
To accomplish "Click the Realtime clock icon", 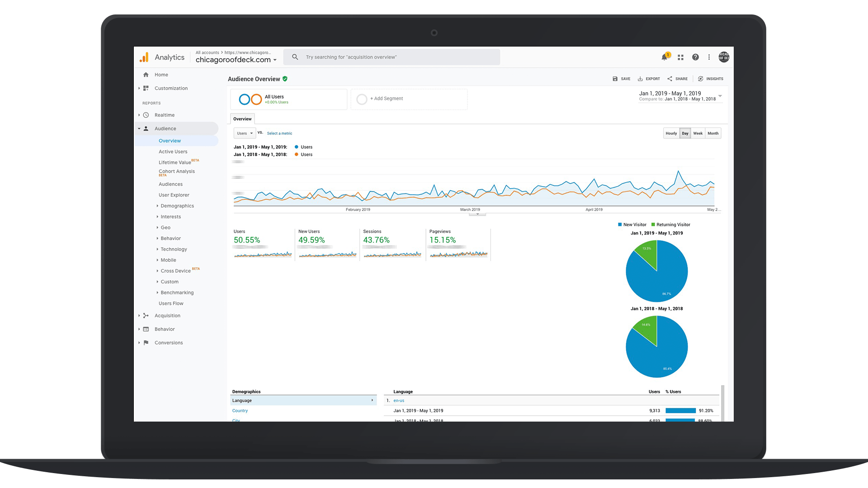I will pyautogui.click(x=146, y=115).
